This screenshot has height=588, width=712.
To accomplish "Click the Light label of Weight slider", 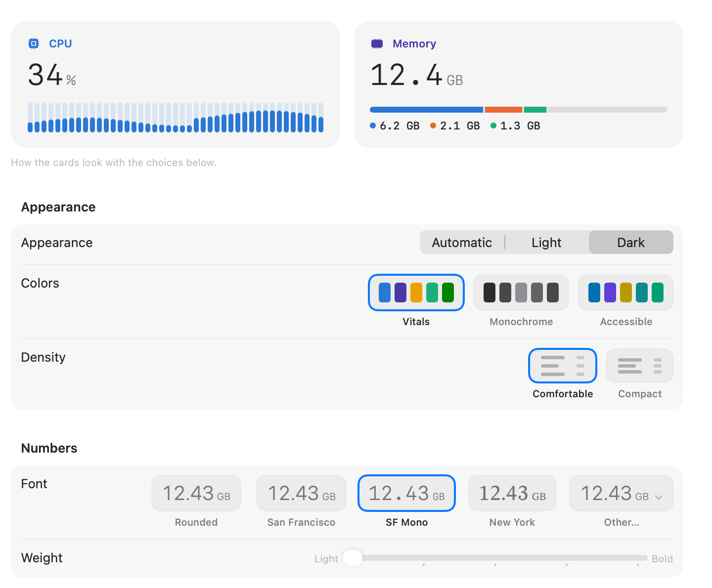I will tap(326, 559).
